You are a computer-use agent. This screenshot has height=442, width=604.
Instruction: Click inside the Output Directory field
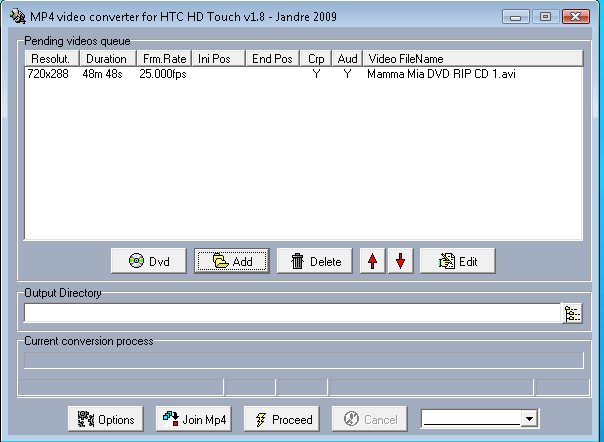[x=290, y=314]
